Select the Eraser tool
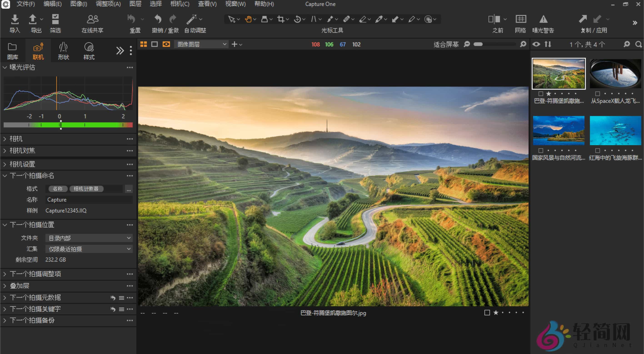This screenshot has height=354, width=644. 363,19
